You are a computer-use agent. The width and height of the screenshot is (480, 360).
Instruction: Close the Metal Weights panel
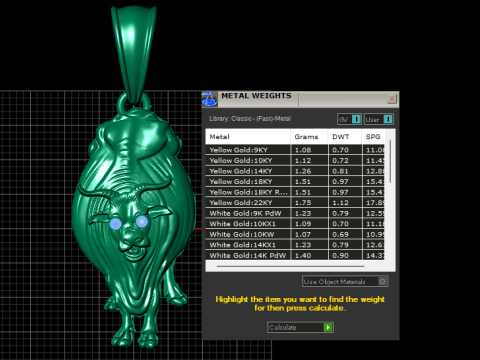392,99
